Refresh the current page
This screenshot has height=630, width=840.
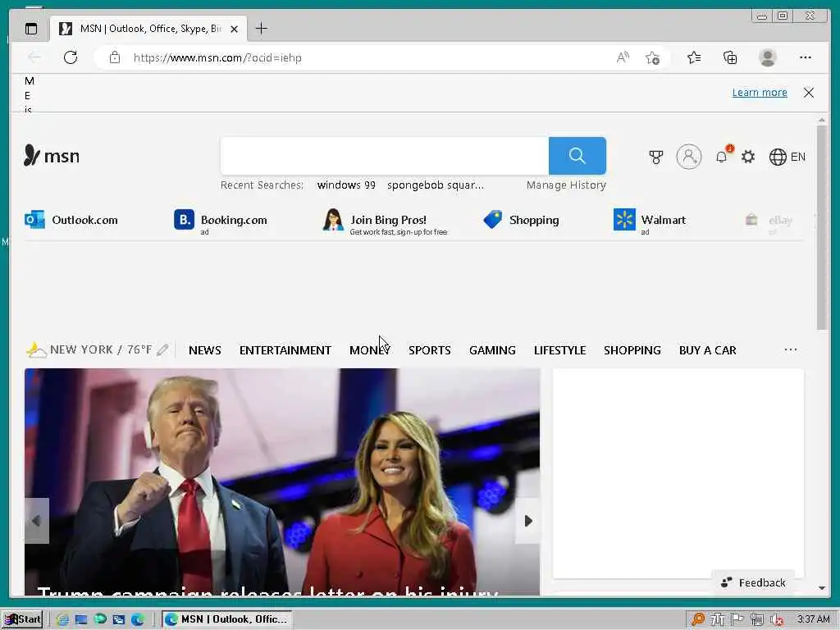71,57
